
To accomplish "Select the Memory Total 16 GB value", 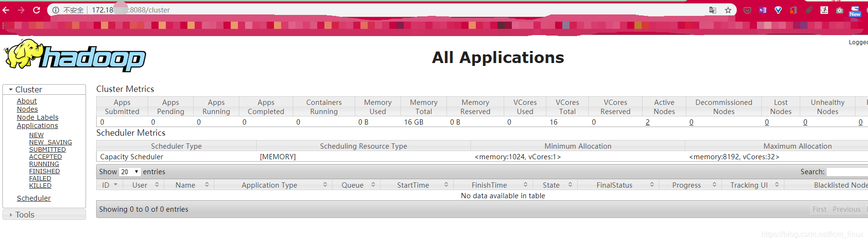I will (414, 122).
